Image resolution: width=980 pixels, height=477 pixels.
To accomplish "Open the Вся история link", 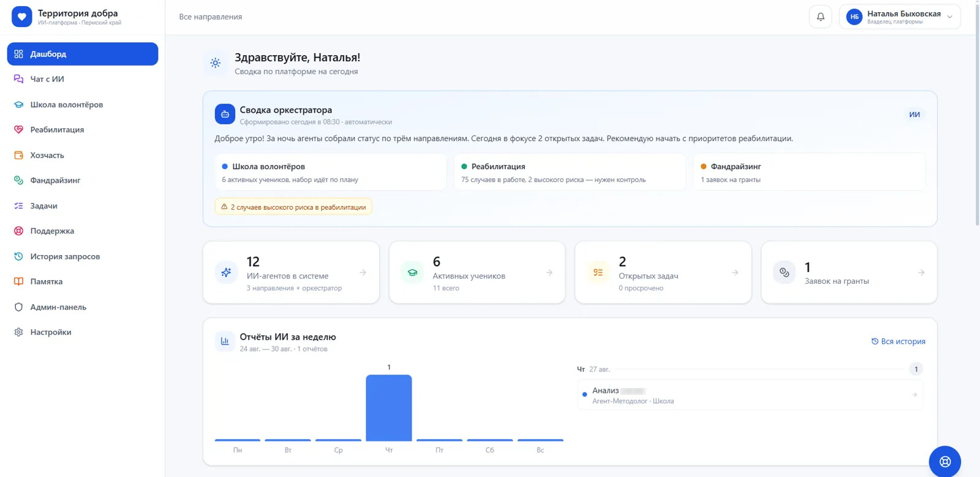I will [899, 342].
